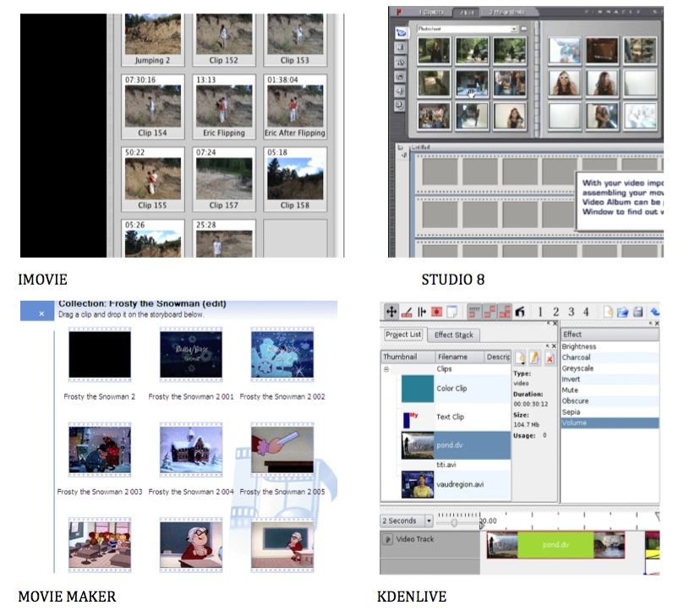The height and width of the screenshot is (616, 695).
Task: Select layout 4 in Kdenlive toolbar
Action: [586, 312]
